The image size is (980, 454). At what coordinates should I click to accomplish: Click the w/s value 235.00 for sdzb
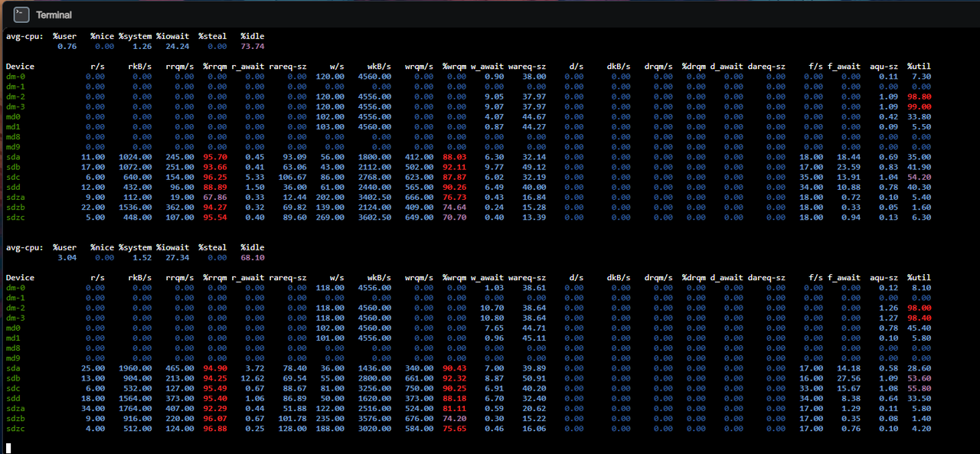pyautogui.click(x=331, y=419)
